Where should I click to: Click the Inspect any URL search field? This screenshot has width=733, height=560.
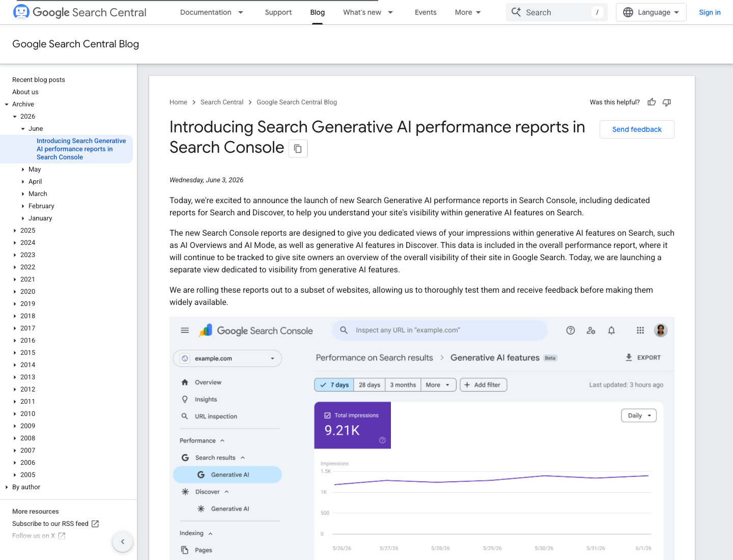(440, 330)
